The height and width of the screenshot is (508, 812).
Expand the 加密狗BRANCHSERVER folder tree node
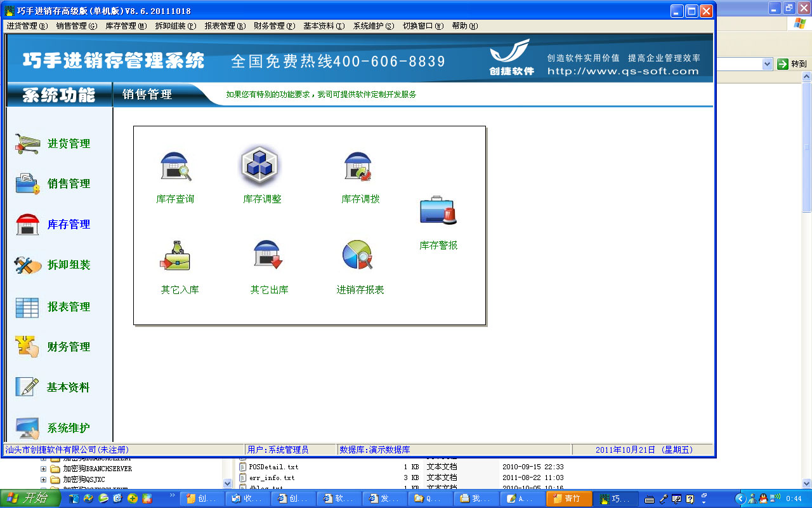click(44, 469)
